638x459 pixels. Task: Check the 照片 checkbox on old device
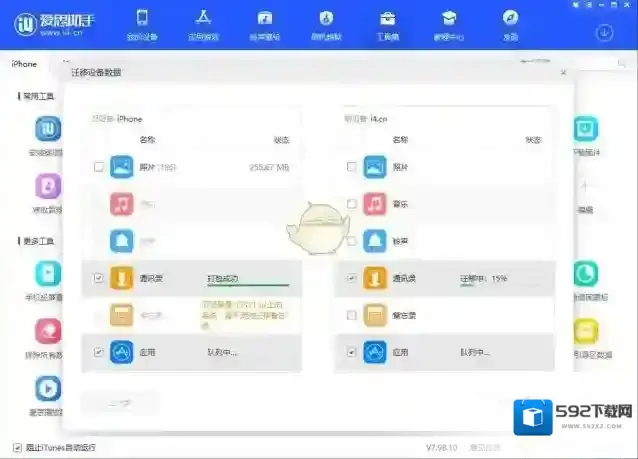[x=98, y=167]
